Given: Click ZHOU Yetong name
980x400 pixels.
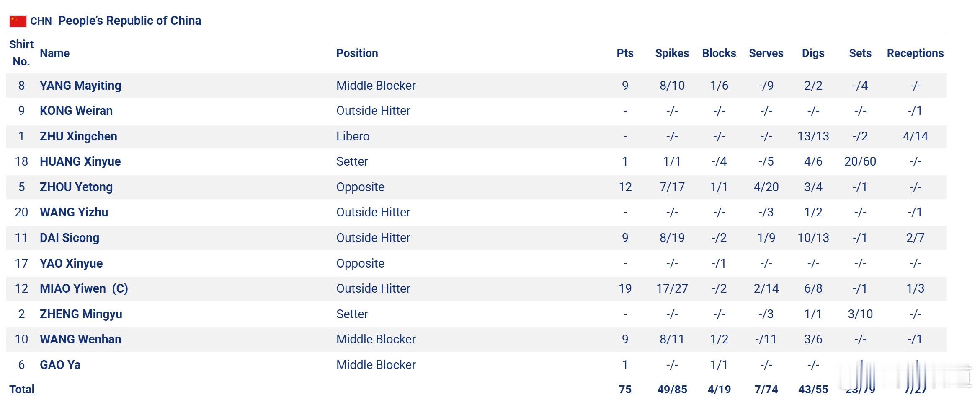Looking at the screenshot, I should click(76, 187).
